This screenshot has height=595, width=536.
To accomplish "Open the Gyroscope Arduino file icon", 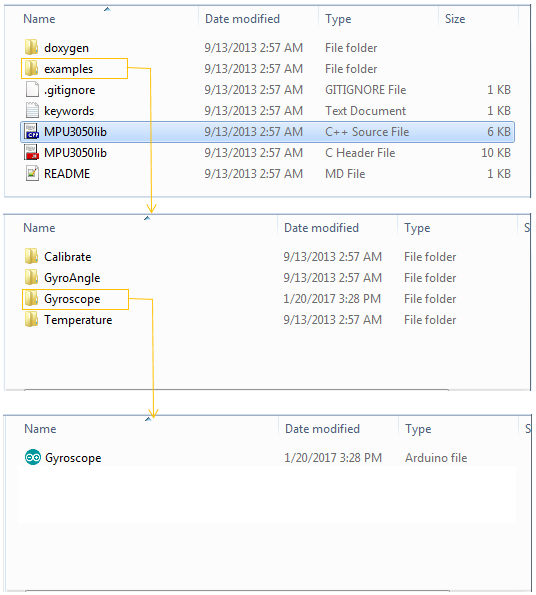I will 33,457.
